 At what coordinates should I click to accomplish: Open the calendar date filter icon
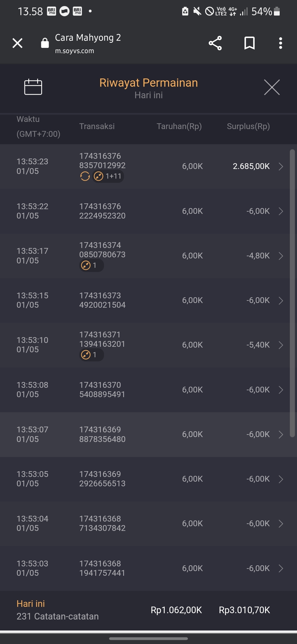pos(33,87)
